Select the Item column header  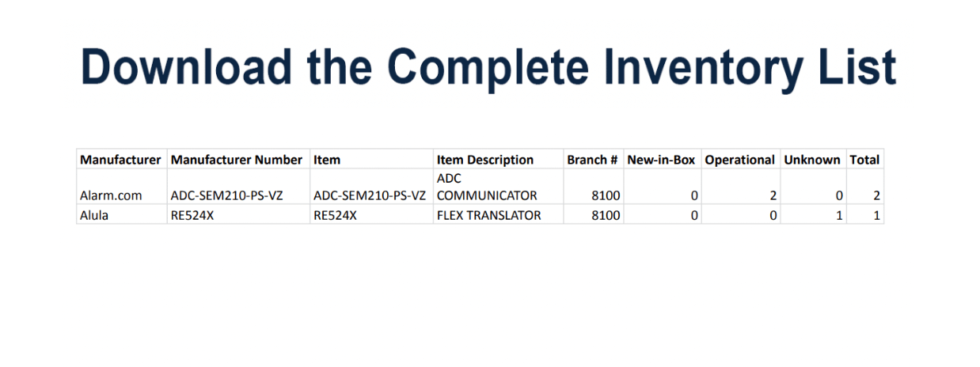[327, 160]
